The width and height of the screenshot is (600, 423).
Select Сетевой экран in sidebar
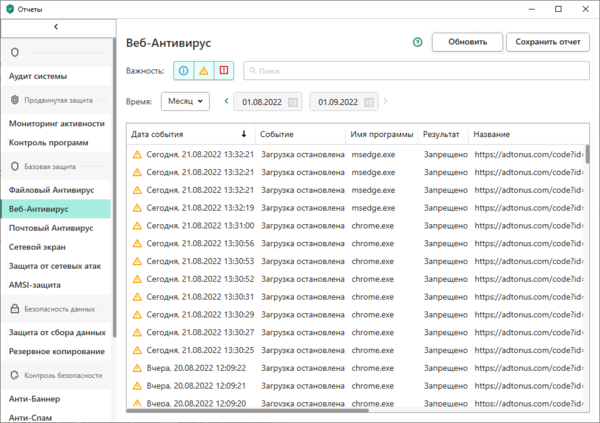click(38, 247)
